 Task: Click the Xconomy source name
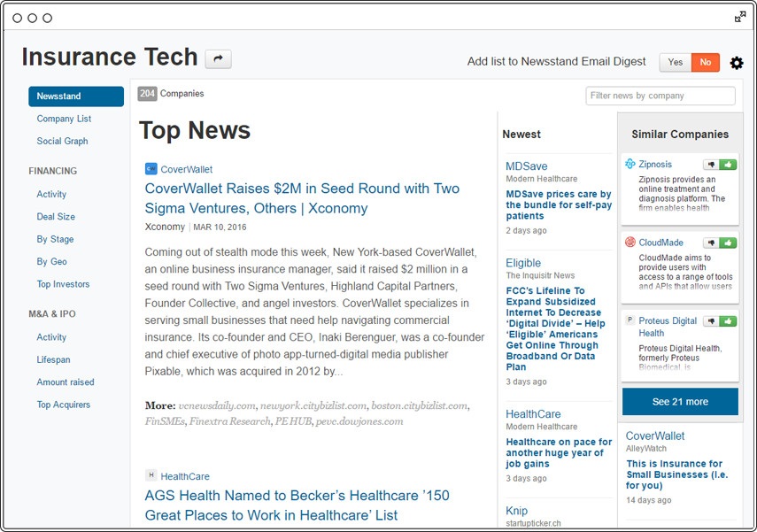pyautogui.click(x=165, y=227)
